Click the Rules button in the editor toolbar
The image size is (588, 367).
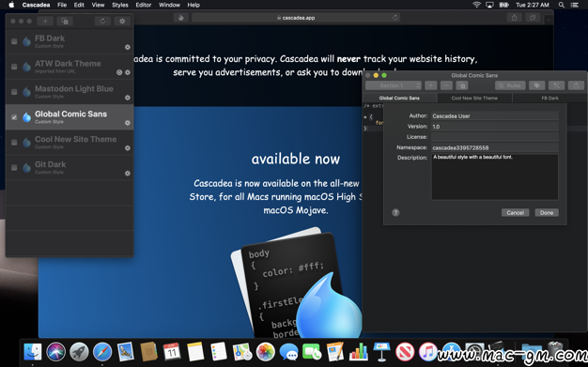[x=510, y=85]
